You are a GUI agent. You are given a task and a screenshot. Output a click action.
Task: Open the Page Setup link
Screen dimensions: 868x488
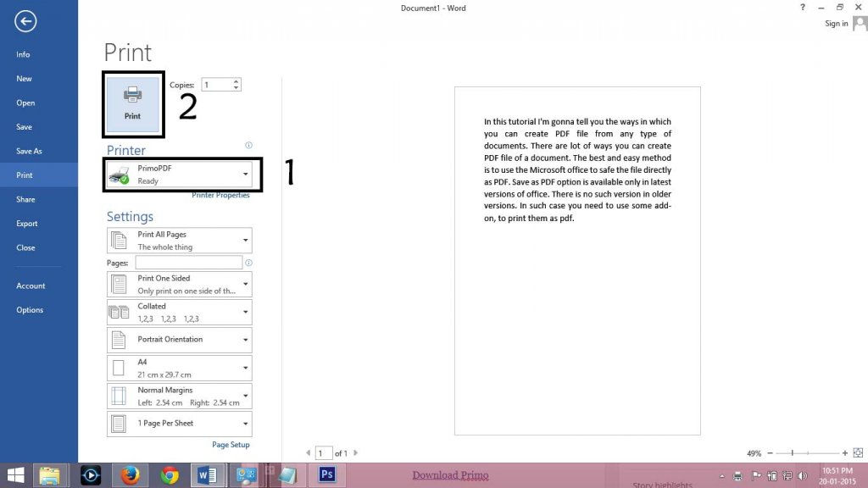[x=231, y=444]
